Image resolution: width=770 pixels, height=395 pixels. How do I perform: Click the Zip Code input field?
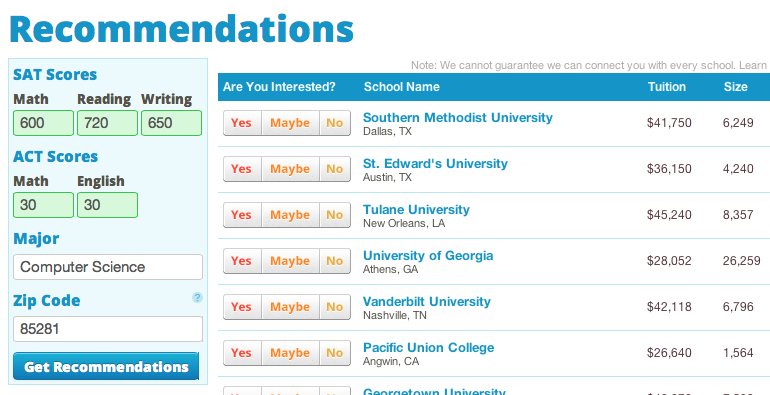point(108,329)
